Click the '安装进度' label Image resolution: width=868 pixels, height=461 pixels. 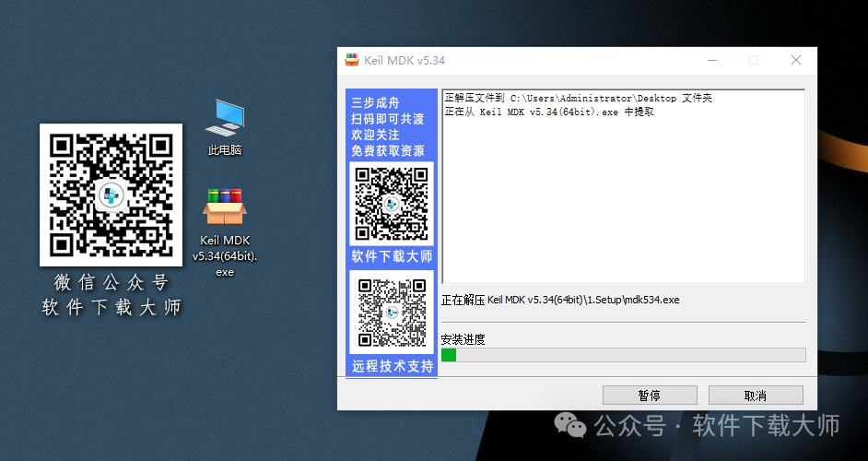tap(463, 339)
